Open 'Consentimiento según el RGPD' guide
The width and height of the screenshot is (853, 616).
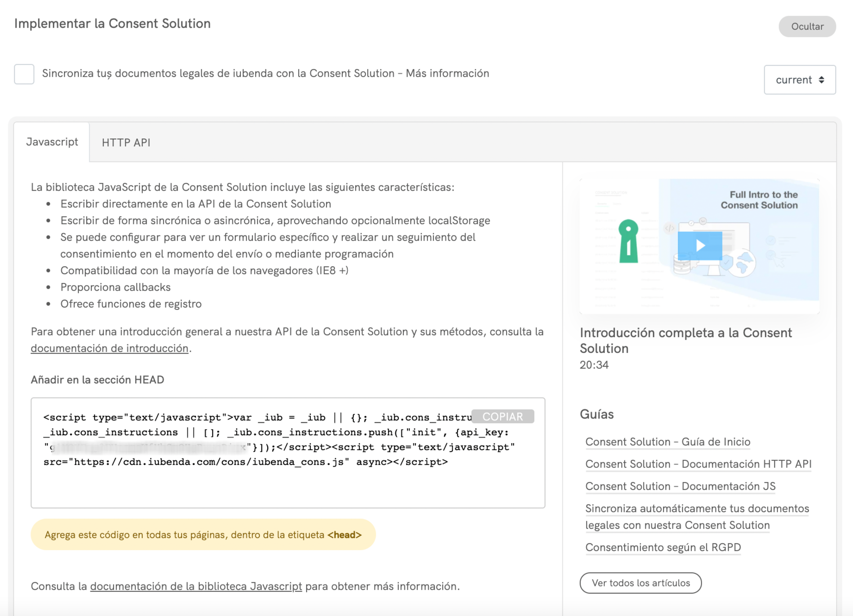(663, 547)
